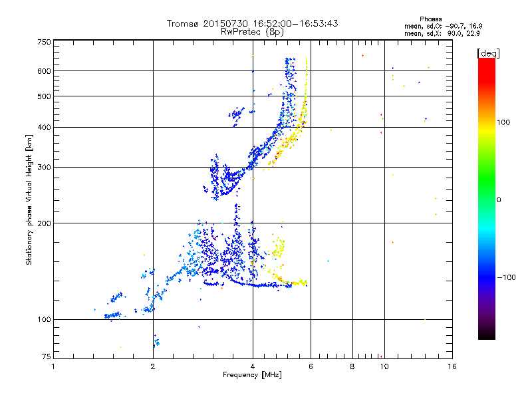Click the '1' x-axis tick label

point(53,366)
